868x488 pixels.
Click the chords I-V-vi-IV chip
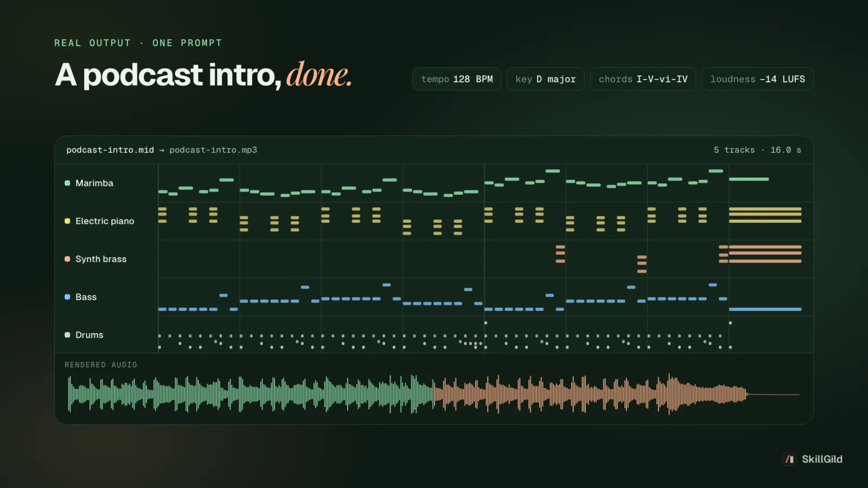point(643,79)
